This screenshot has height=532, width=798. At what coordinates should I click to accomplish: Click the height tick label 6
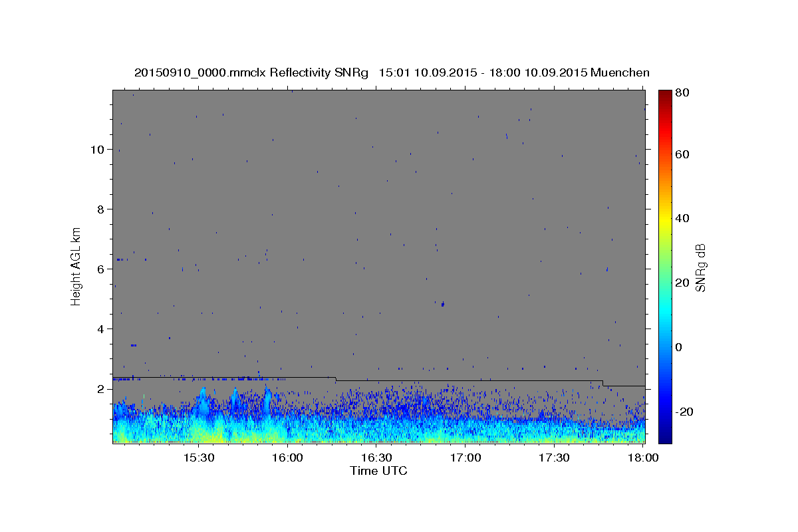(101, 269)
